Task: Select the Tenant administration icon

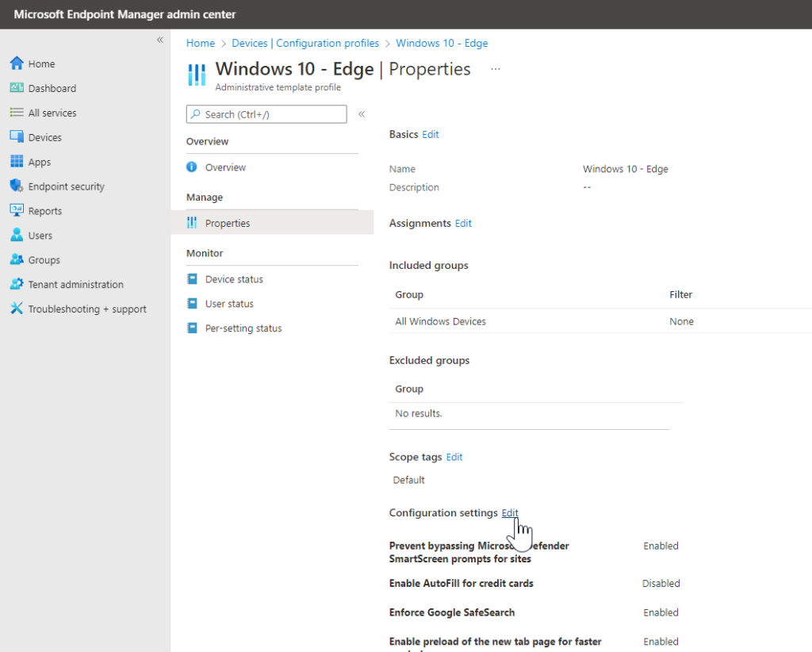Action: (x=17, y=284)
